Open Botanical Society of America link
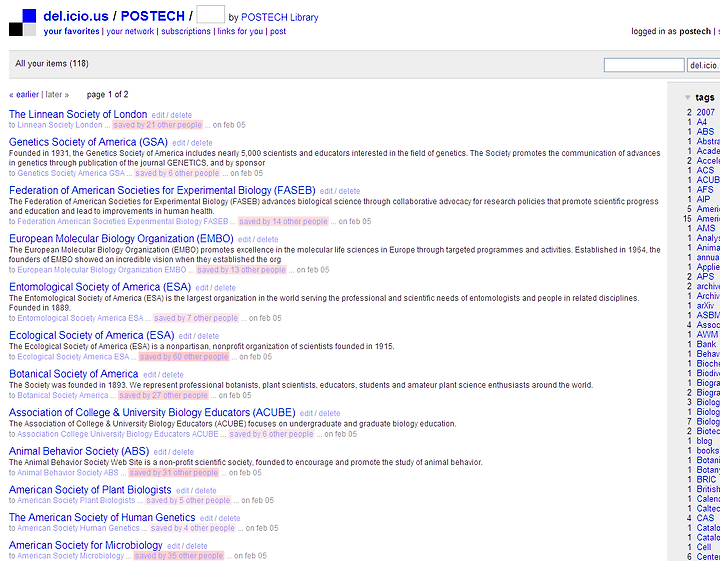This screenshot has height=561, width=720. pyautogui.click(x=73, y=374)
